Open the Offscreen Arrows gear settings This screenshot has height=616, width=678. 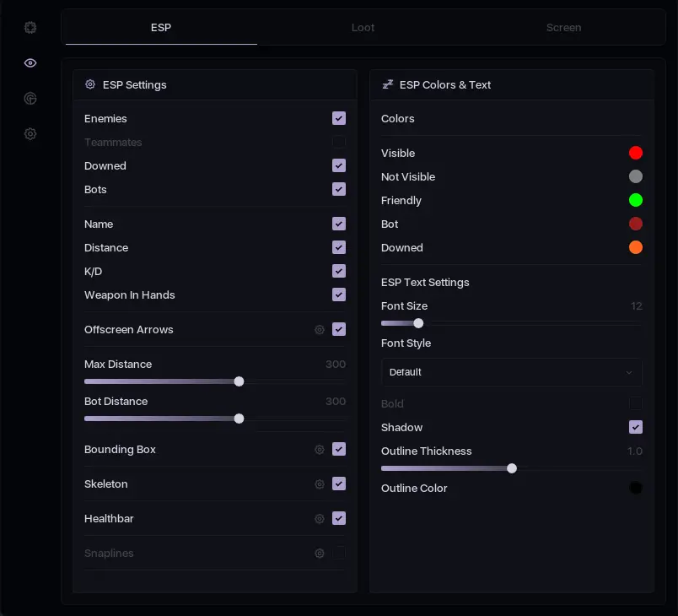tap(320, 330)
